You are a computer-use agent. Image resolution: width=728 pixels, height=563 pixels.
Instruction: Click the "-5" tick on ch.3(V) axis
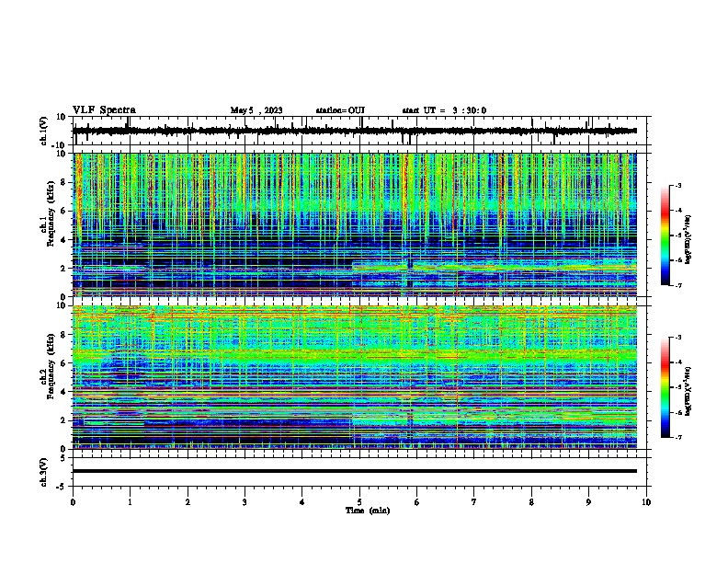63,487
